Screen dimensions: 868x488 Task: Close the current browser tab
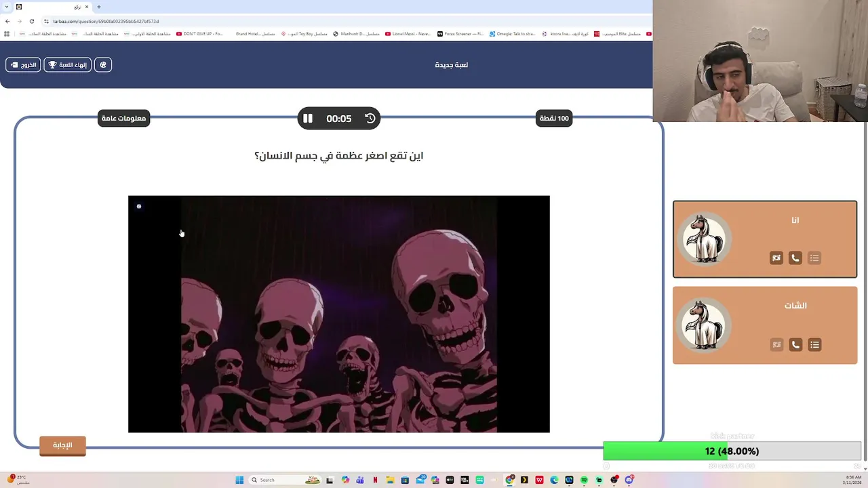click(x=87, y=7)
